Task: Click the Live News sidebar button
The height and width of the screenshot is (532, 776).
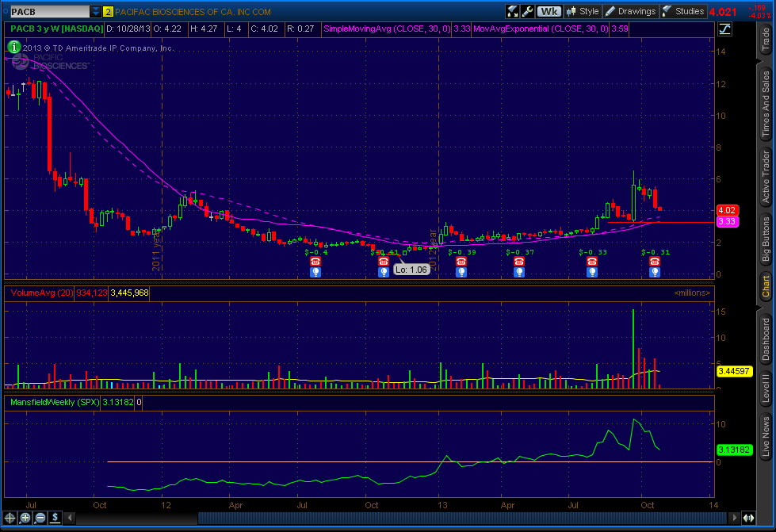Action: pos(766,437)
